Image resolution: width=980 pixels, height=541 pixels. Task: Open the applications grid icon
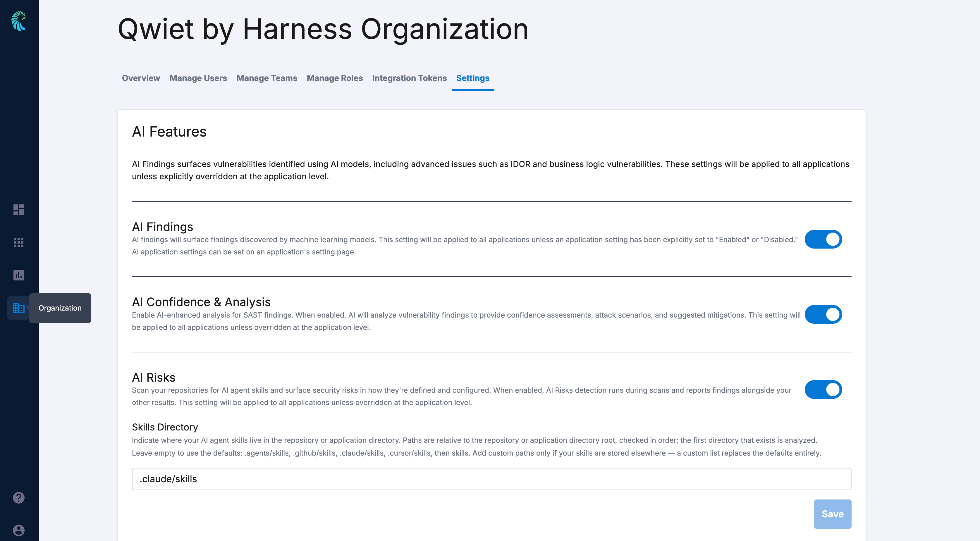tap(19, 242)
